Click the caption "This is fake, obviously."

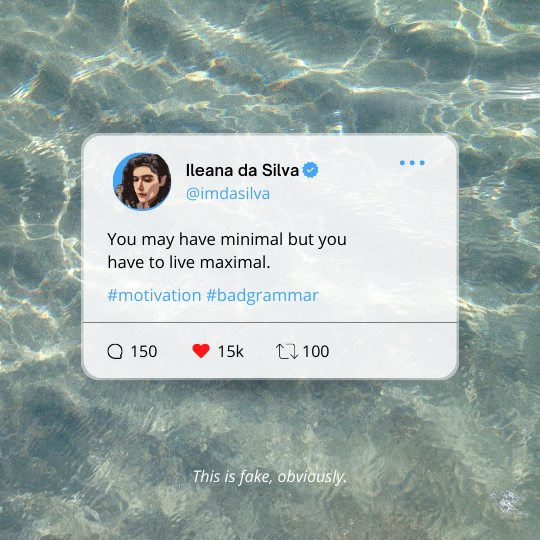click(x=270, y=477)
